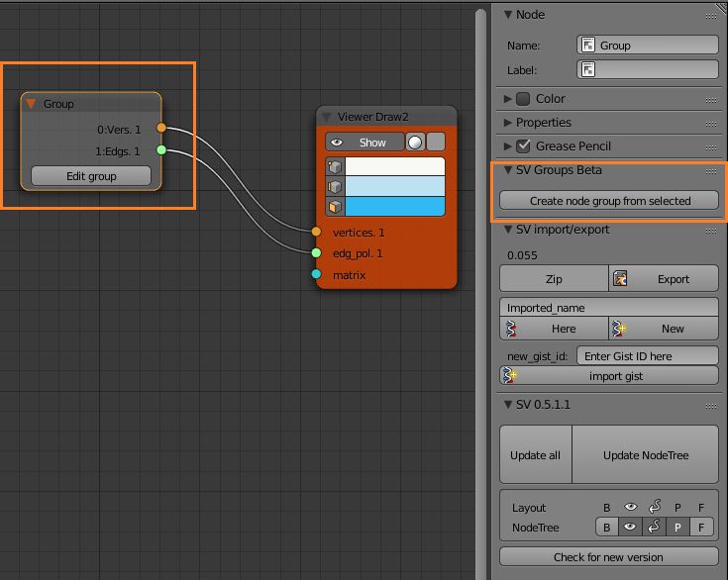Click Check for new version
This screenshot has height=580, width=728.
point(609,557)
